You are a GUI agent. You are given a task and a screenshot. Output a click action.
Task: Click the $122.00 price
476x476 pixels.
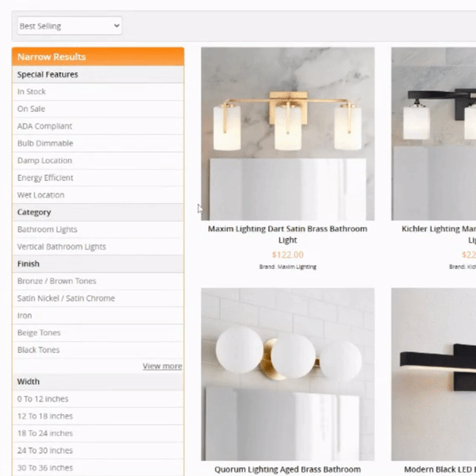tap(287, 255)
